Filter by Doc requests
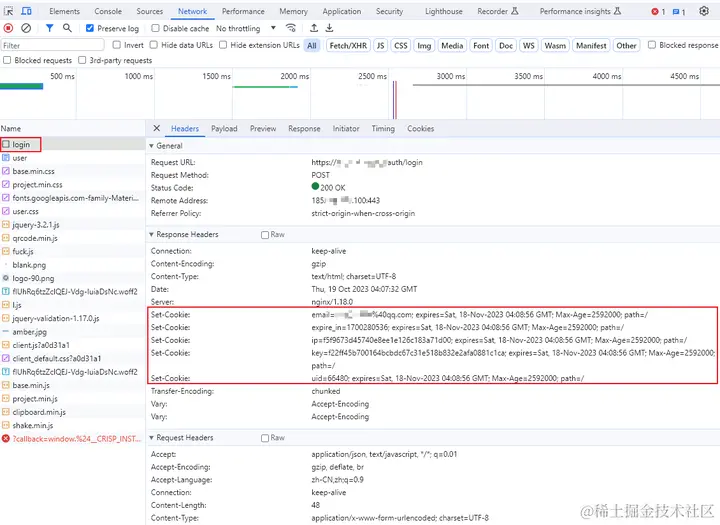The height and width of the screenshot is (525, 720). (506, 45)
